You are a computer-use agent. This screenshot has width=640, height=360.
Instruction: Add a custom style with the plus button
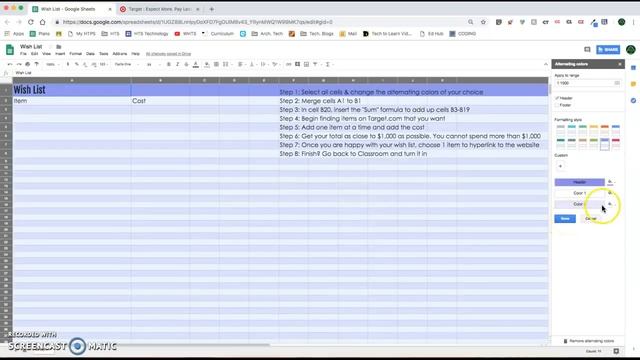[560, 166]
